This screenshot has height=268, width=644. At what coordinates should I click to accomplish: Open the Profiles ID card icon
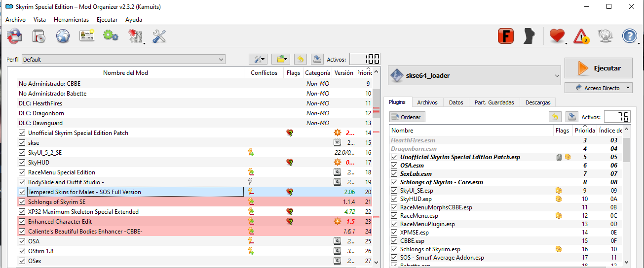(87, 36)
